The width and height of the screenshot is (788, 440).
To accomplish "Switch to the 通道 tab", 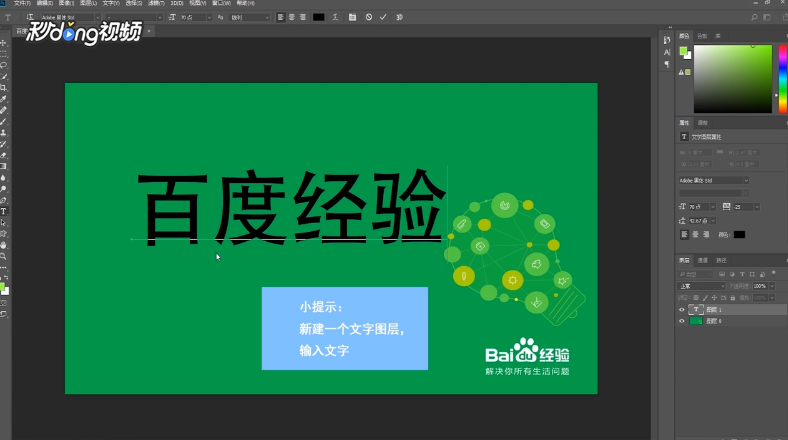I will pyautogui.click(x=703, y=260).
